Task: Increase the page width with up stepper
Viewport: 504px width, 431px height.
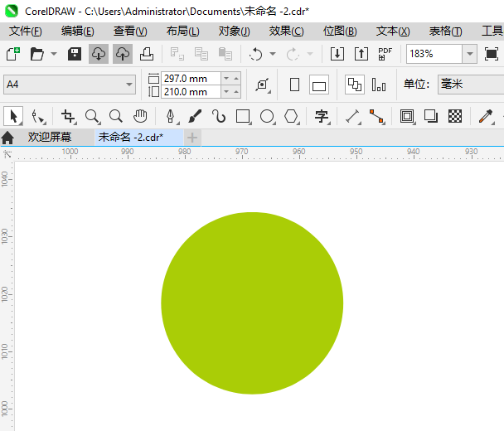Action: (x=236, y=79)
